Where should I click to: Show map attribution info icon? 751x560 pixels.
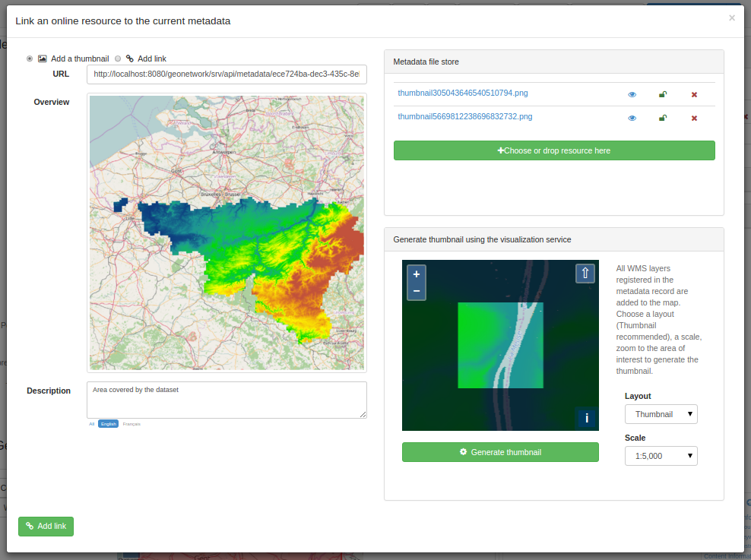point(587,419)
